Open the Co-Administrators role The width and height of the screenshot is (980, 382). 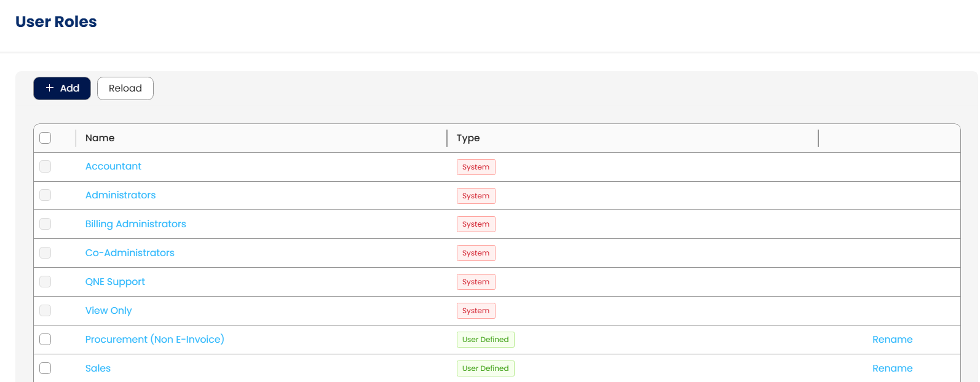[130, 253]
